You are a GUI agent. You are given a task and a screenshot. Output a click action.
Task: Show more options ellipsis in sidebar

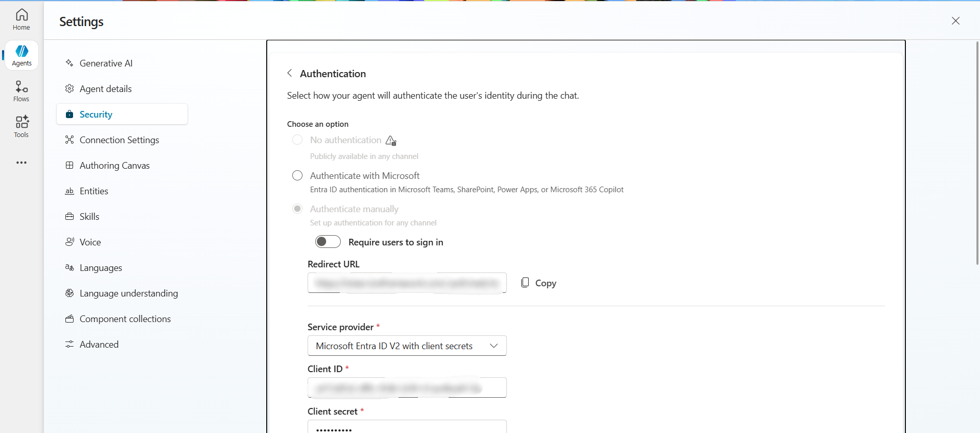(x=21, y=163)
